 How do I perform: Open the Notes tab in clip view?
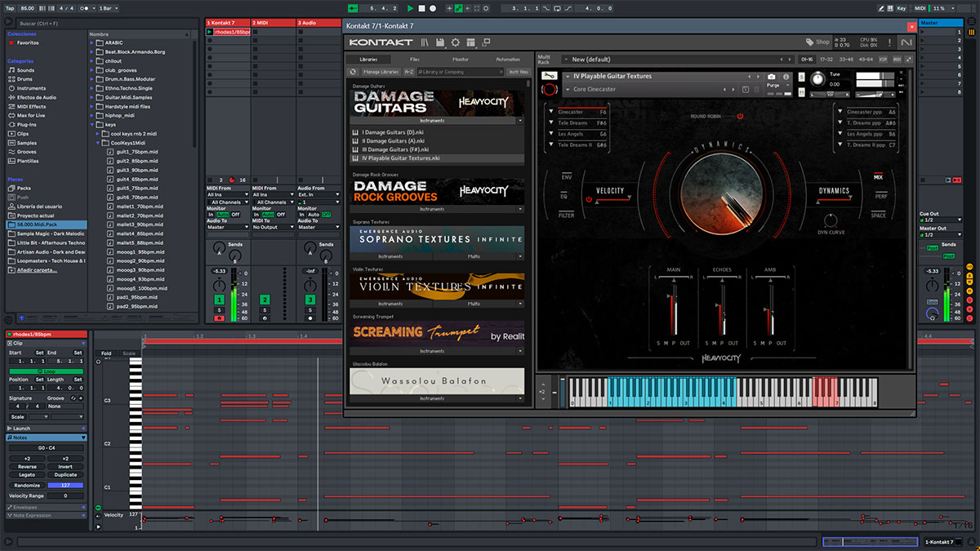[47, 438]
